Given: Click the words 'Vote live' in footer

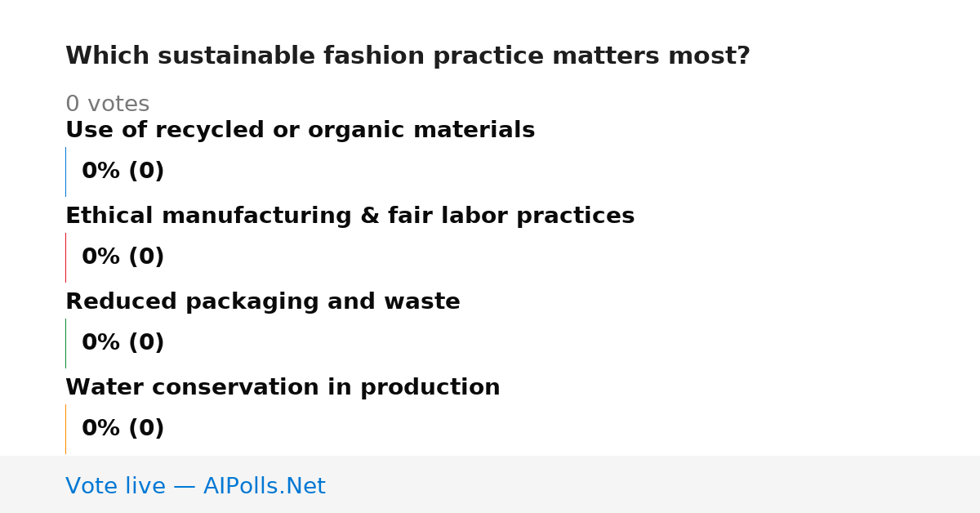Looking at the screenshot, I should [115, 486].
